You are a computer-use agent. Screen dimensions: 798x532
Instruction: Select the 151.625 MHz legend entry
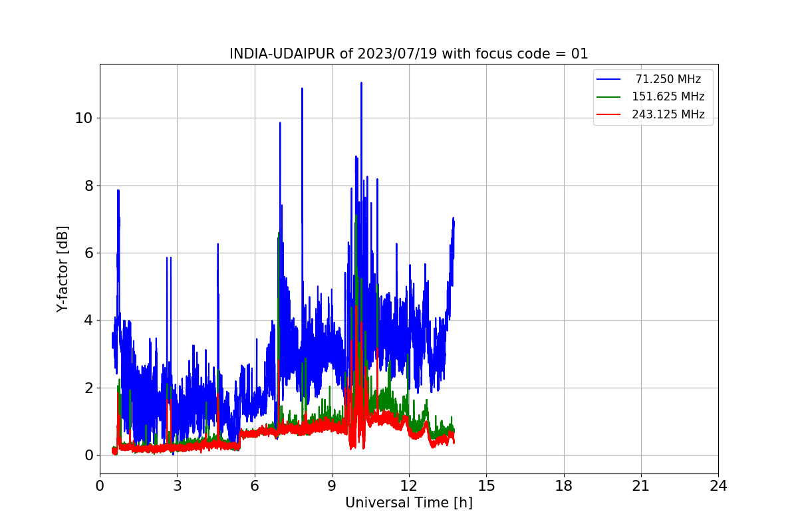point(668,96)
